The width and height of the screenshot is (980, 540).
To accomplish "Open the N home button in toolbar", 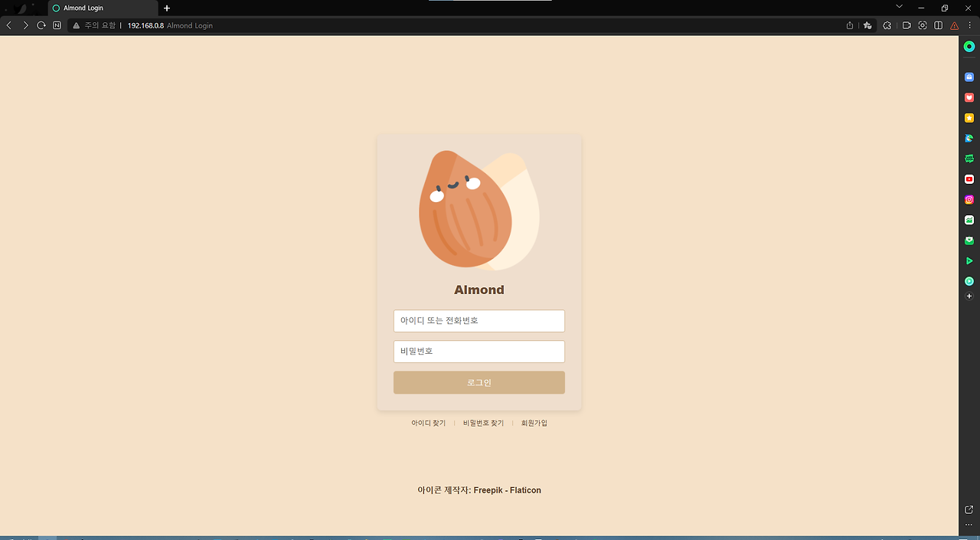I will 57,25.
